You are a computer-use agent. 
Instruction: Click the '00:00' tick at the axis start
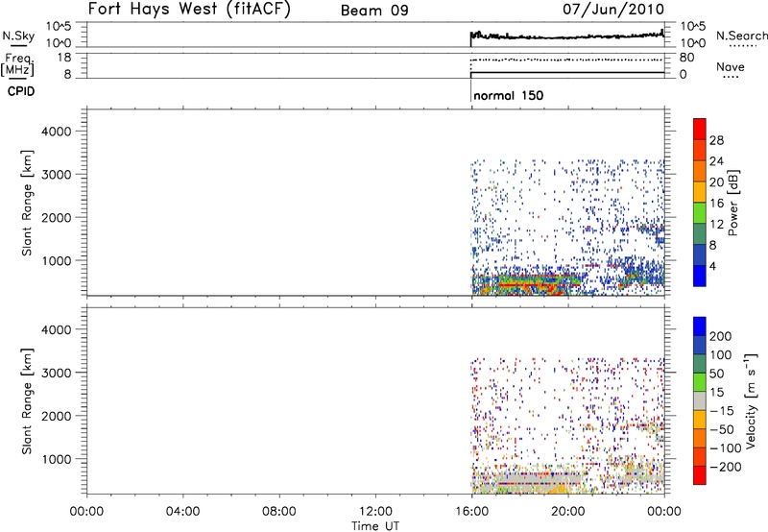[86, 512]
